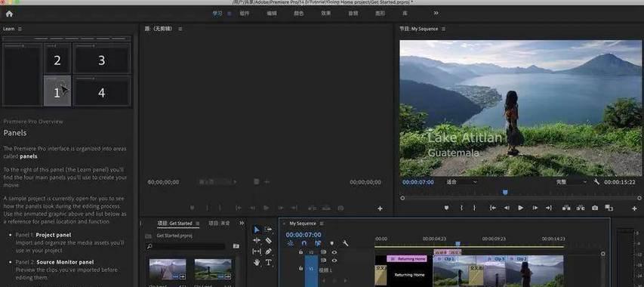Add marker in timeline header
Viewport: 644px width, 287px height.
tap(332, 243)
